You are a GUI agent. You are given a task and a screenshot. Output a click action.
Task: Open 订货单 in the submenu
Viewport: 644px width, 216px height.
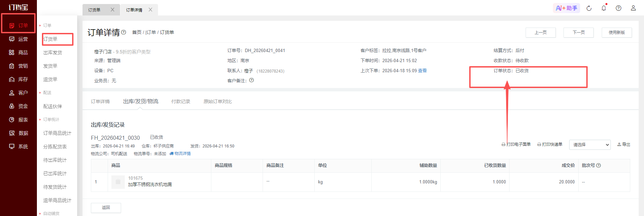[x=50, y=39]
